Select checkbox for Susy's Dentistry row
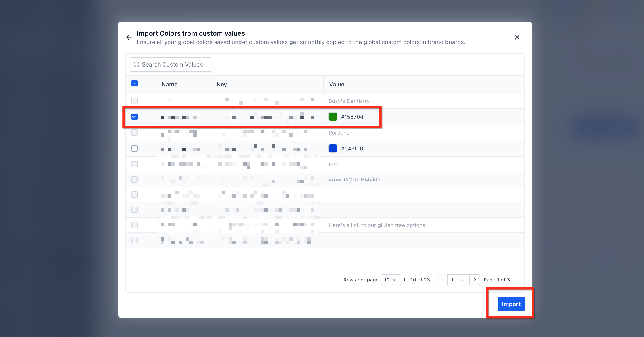 coord(134,101)
